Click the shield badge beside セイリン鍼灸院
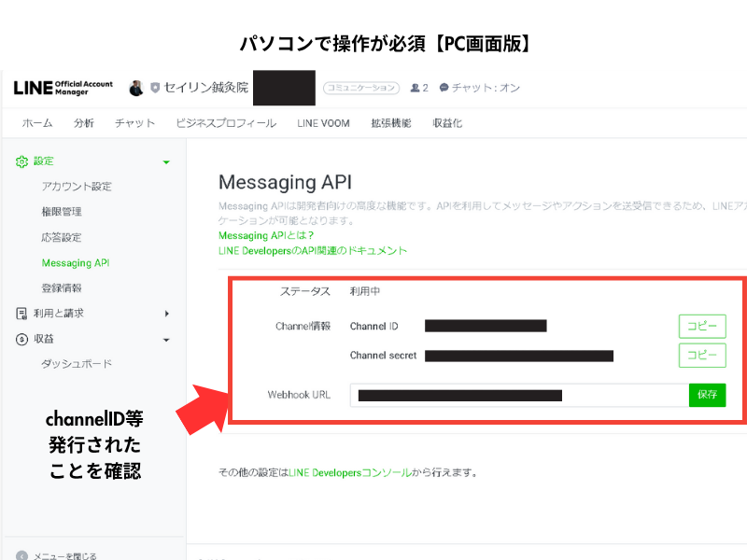This screenshot has height=560, width=747. [155, 88]
